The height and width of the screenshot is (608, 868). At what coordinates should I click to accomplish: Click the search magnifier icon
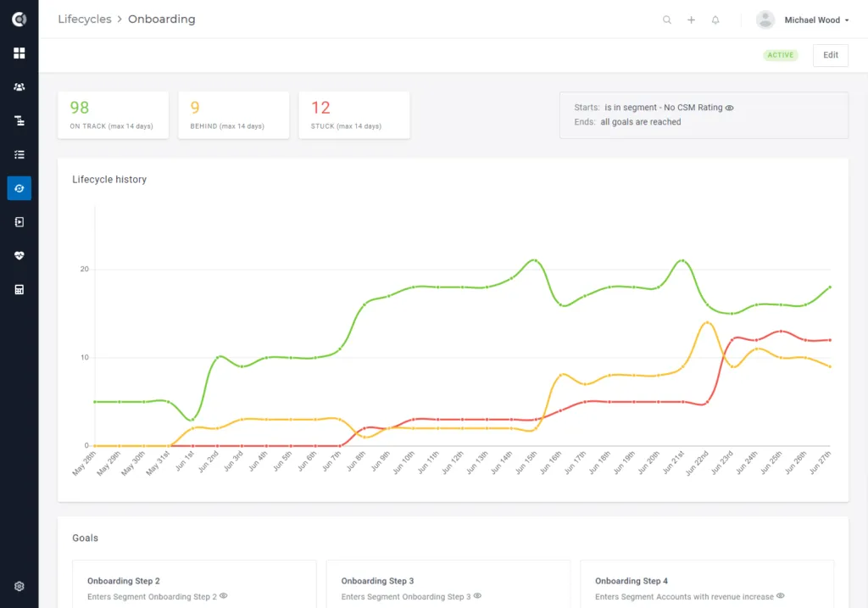point(667,20)
